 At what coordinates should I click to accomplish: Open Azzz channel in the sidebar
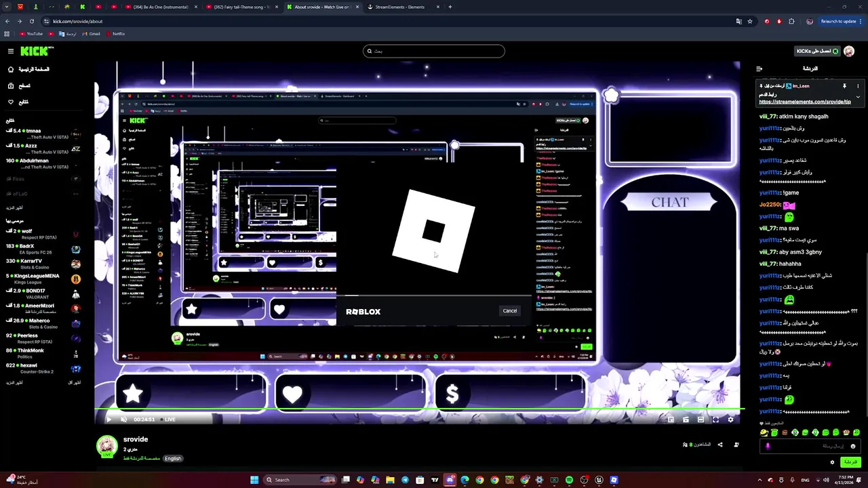tap(43, 148)
